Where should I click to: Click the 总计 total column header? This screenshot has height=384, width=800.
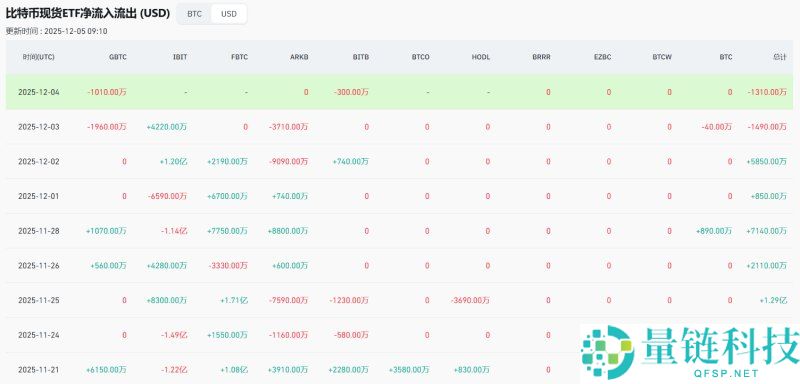pos(780,57)
